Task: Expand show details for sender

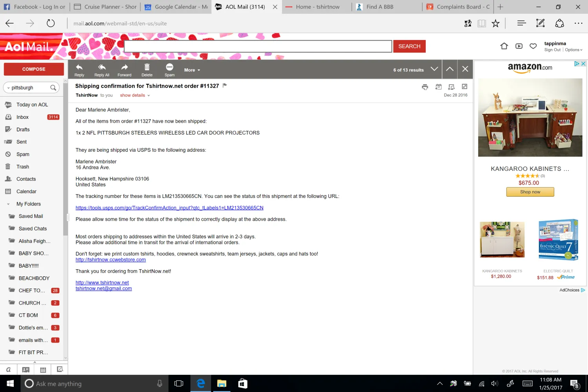Action: point(135,95)
